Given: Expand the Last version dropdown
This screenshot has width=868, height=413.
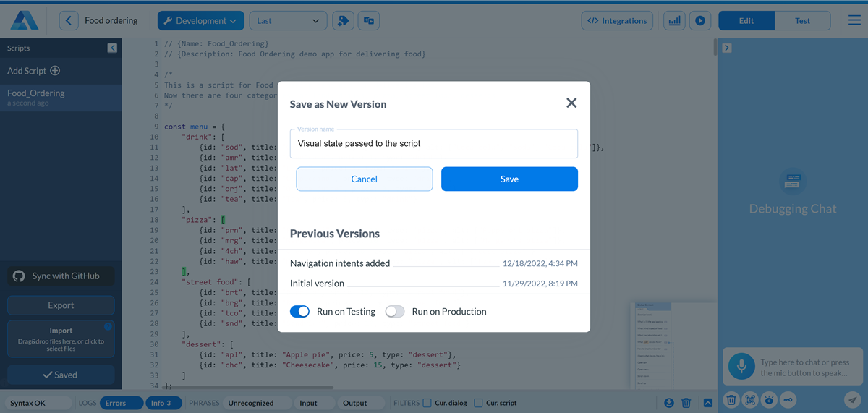Looking at the screenshot, I should click(288, 21).
